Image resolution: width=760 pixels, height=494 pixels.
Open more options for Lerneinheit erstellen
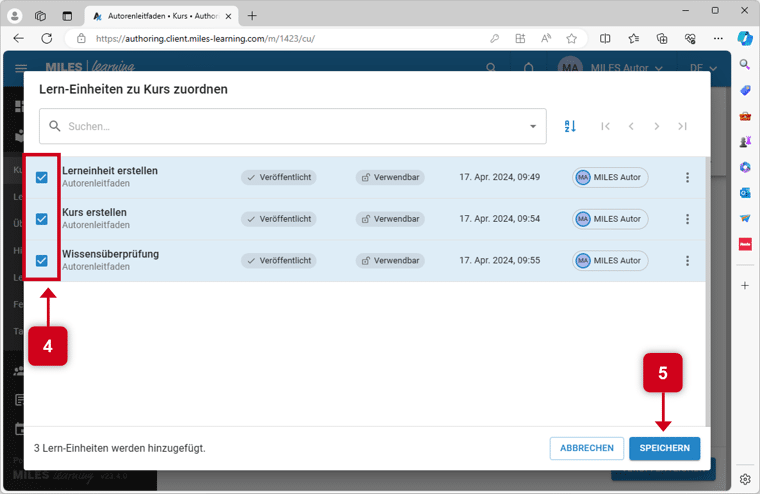pyautogui.click(x=687, y=177)
